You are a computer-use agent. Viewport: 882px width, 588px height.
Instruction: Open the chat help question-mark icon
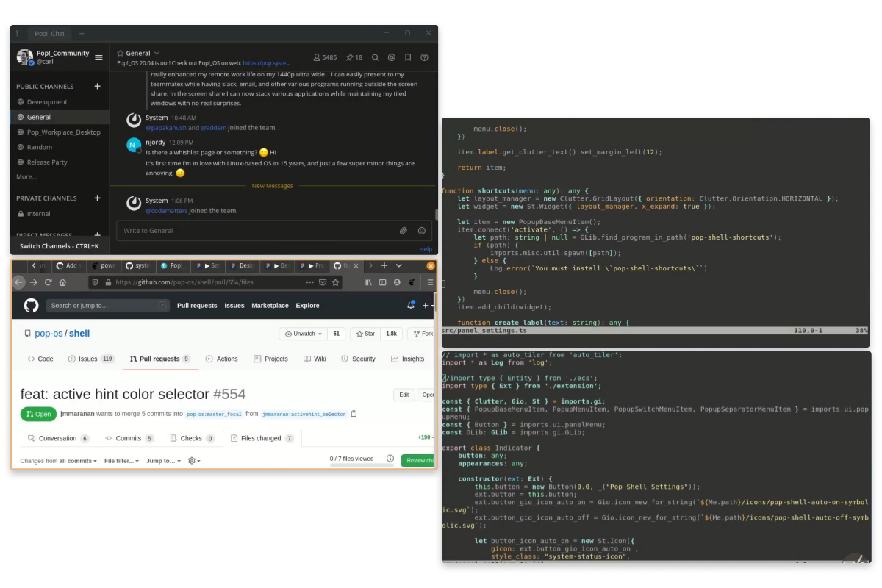pos(424,57)
